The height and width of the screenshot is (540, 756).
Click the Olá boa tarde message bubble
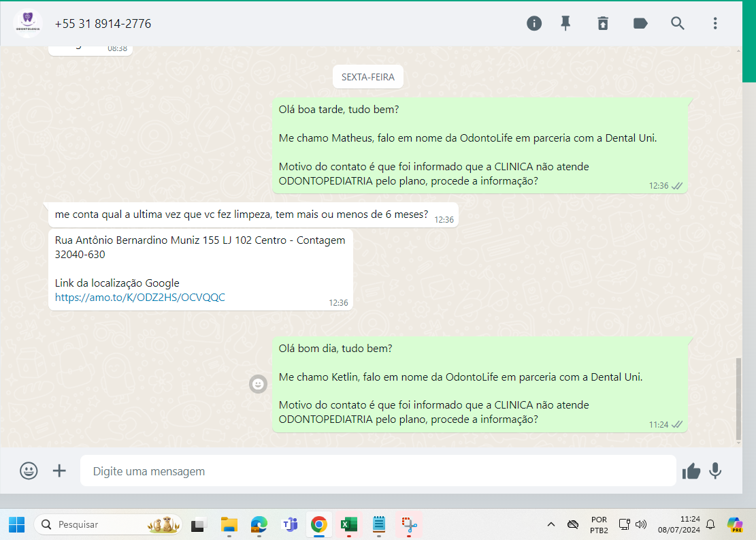pos(480,146)
